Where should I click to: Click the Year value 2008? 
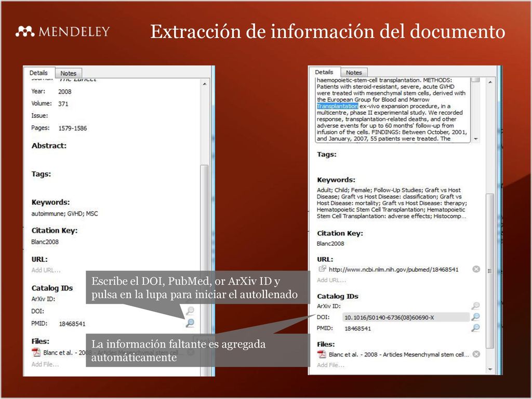pos(64,91)
